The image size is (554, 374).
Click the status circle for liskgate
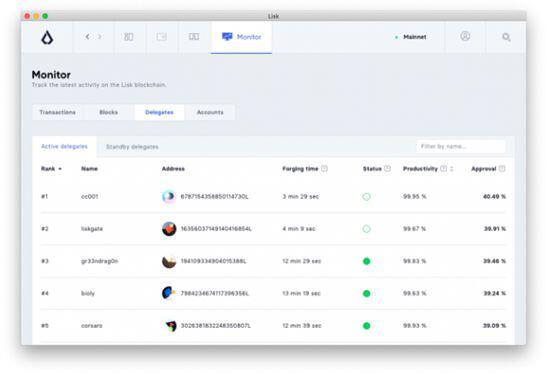(366, 229)
